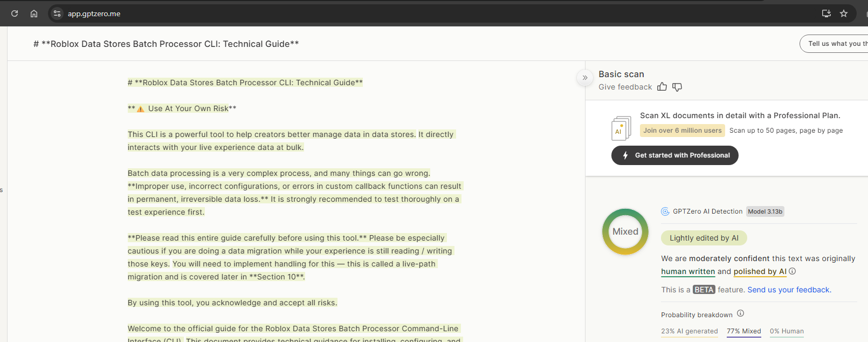Go to browser home page icon
The width and height of the screenshot is (868, 342).
[34, 13]
